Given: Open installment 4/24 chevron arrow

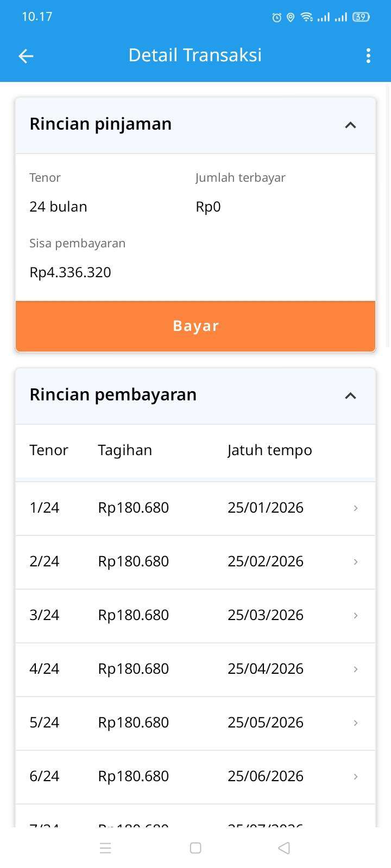Looking at the screenshot, I should coord(355,669).
